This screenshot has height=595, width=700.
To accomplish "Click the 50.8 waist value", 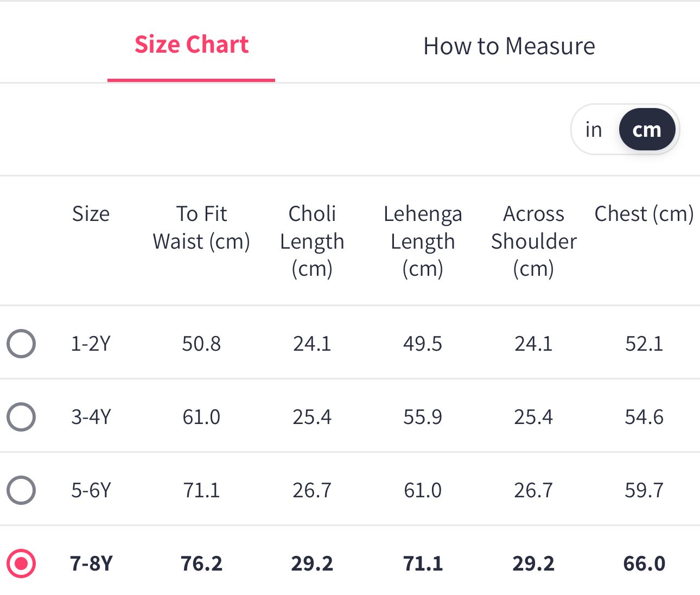I will tap(201, 344).
